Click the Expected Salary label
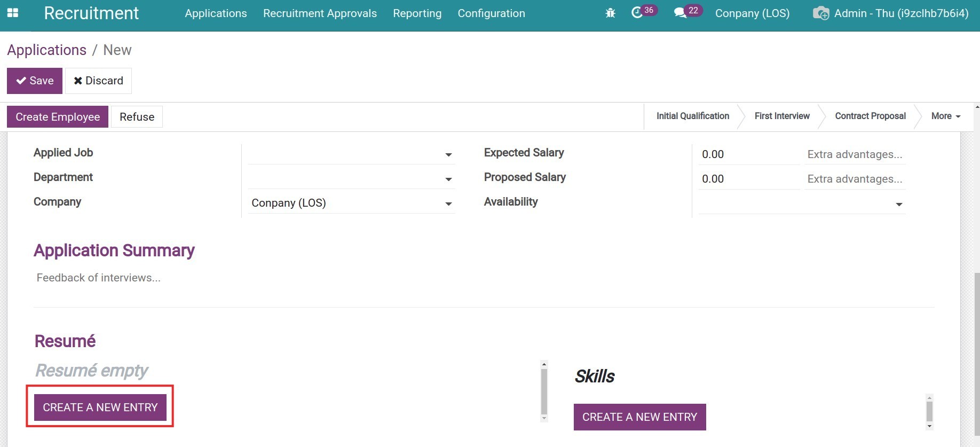 pos(524,153)
